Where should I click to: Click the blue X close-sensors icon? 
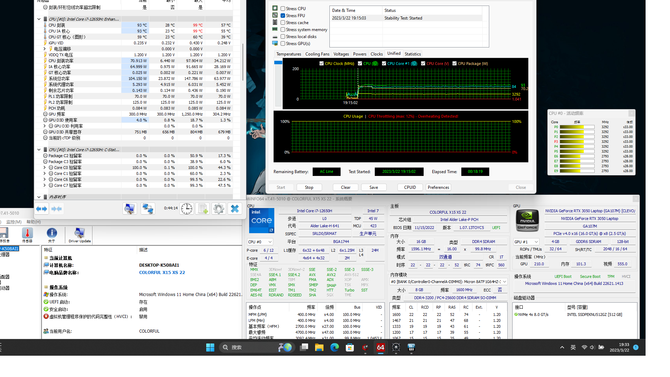(235, 209)
